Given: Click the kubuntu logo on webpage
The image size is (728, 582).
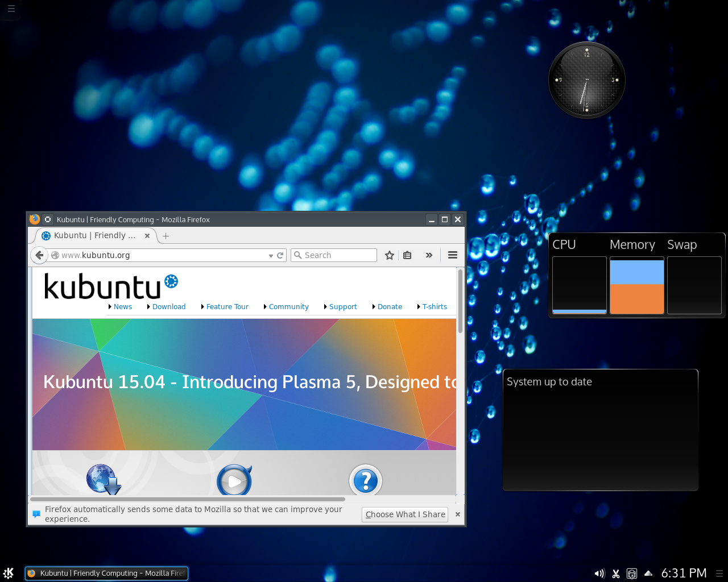Looking at the screenshot, I should [111, 286].
